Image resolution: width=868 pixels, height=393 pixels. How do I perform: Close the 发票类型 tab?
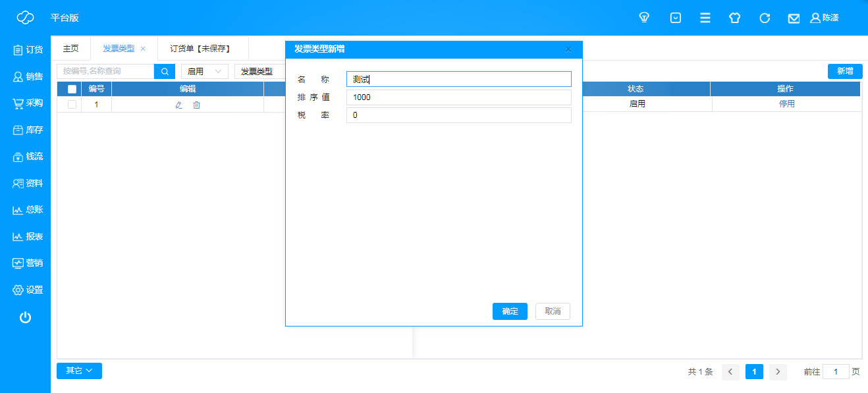tap(143, 49)
